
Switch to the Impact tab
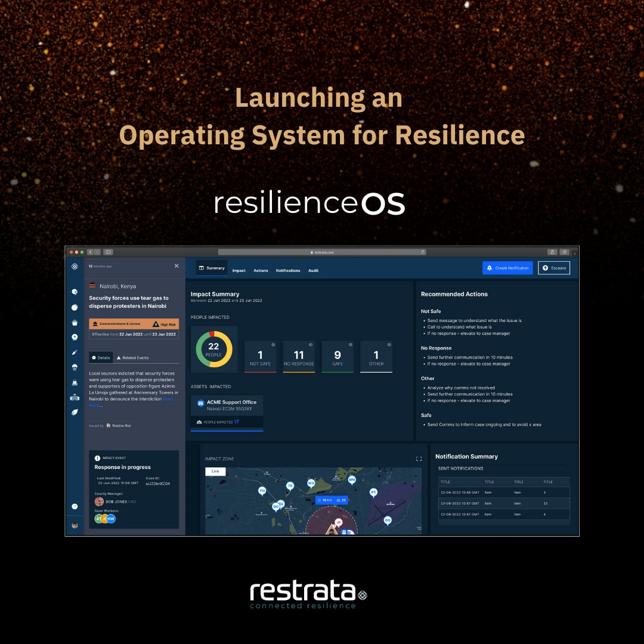tap(239, 271)
